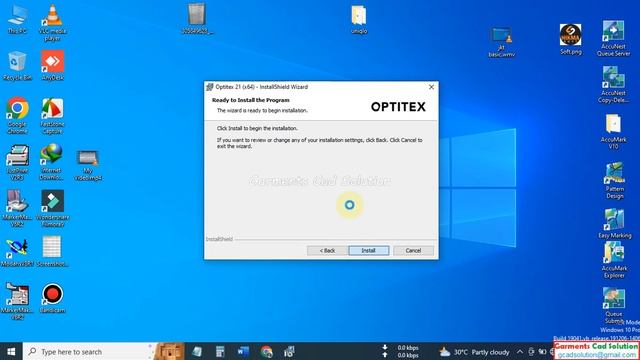640x360 pixels.
Task: Open the Calculator taskbar icon
Action: coord(220,351)
